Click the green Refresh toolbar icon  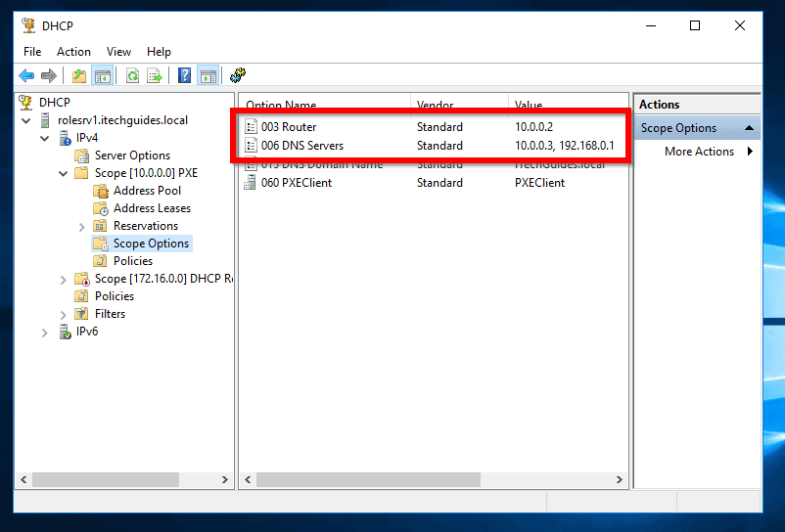[x=132, y=76]
